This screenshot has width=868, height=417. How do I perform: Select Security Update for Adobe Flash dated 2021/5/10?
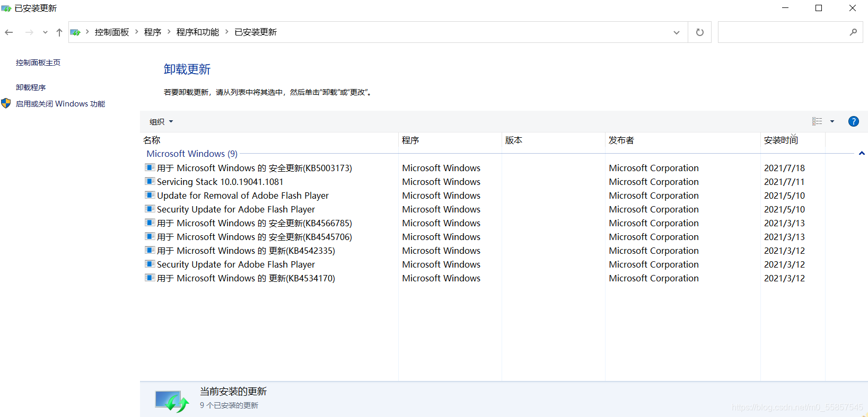click(x=236, y=209)
